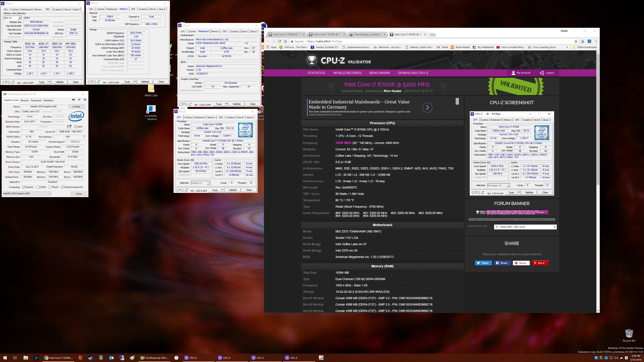Click the GPU-Z camera screenshot icon

[x=73, y=99]
